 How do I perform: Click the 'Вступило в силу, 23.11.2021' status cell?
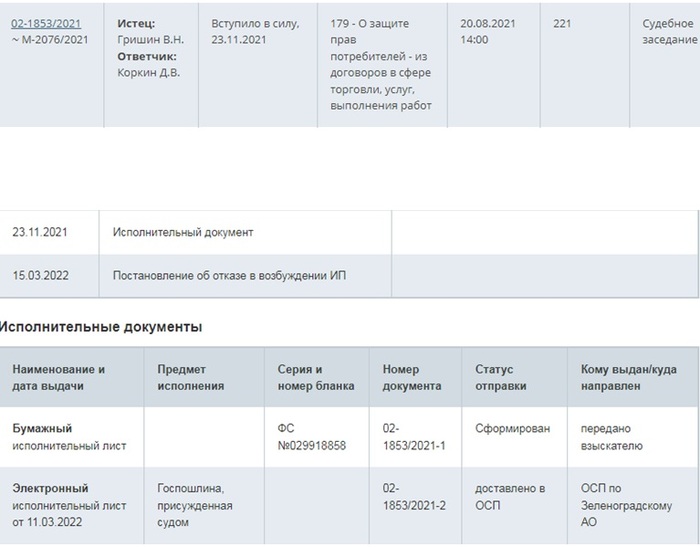tap(254, 31)
